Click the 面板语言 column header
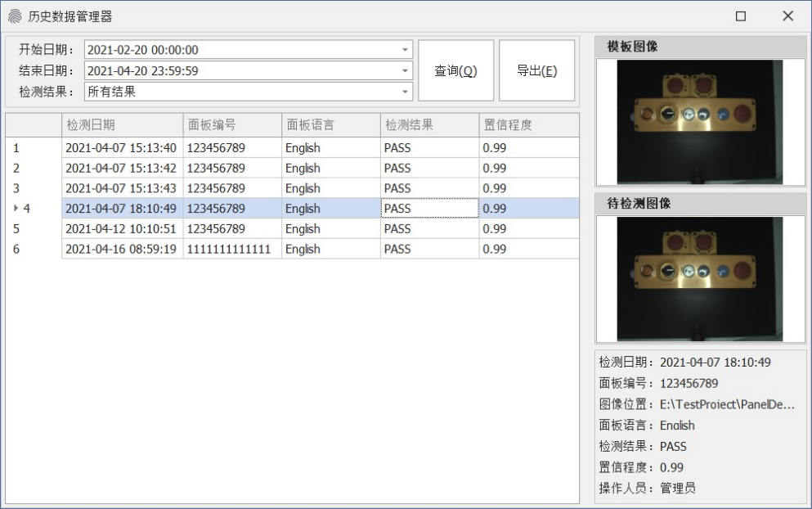The width and height of the screenshot is (812, 509). (x=330, y=125)
